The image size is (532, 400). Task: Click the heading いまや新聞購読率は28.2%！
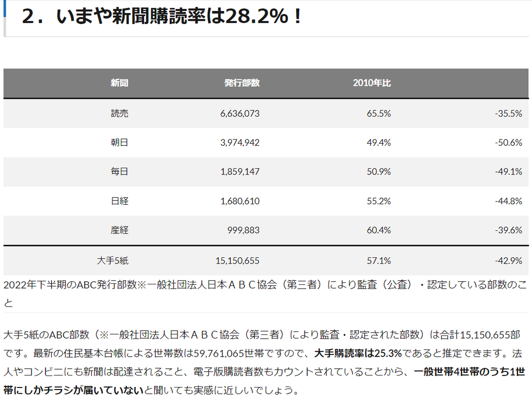tap(179, 16)
